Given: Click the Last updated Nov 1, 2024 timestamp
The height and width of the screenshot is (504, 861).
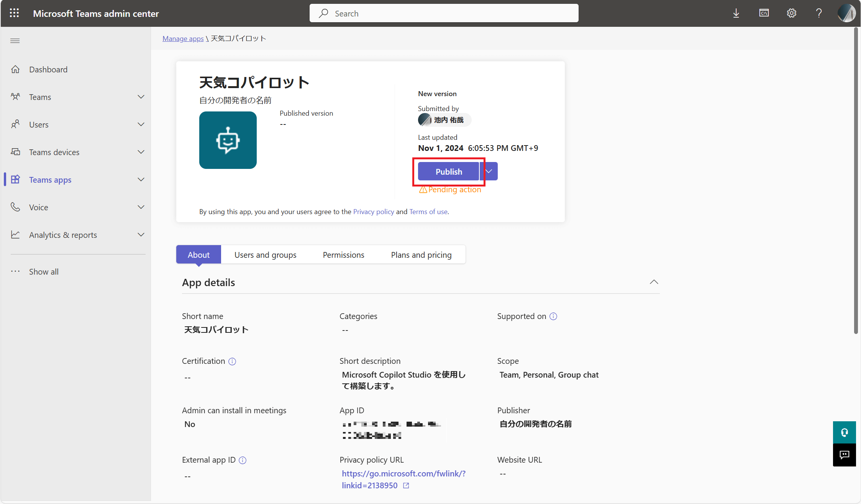Looking at the screenshot, I should [x=478, y=148].
